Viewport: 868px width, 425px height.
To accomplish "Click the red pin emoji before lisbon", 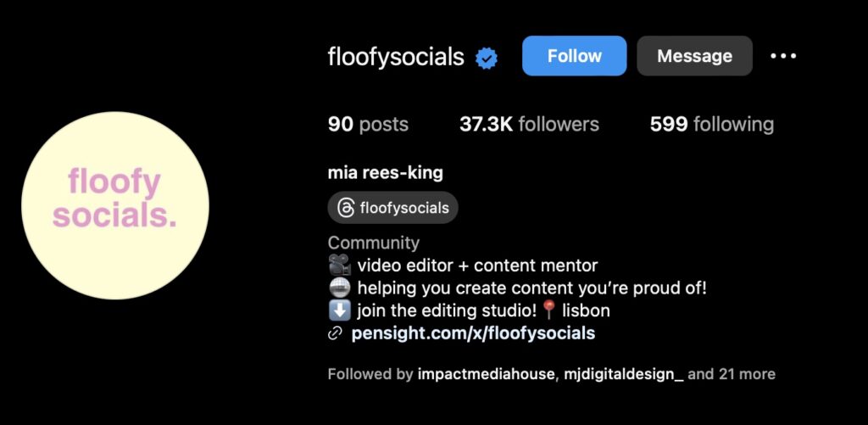I will point(548,310).
